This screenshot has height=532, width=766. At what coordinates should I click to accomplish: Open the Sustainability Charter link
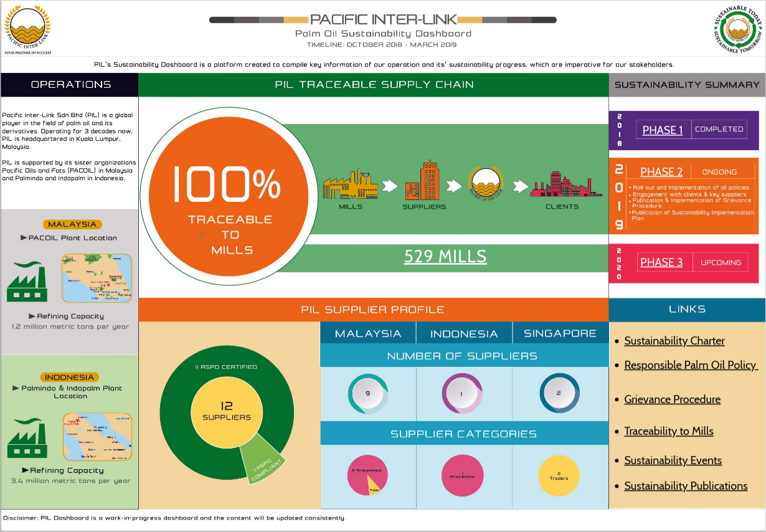(x=674, y=341)
